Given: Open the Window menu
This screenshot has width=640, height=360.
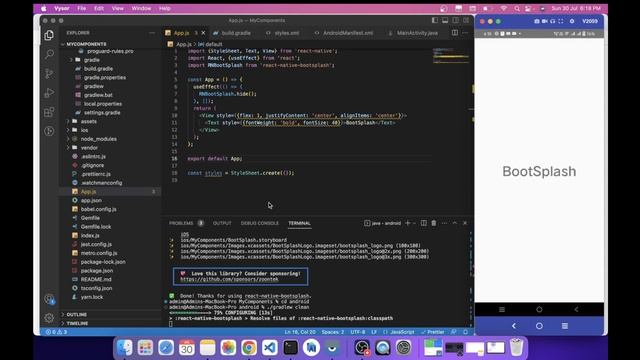Looking at the screenshot, I should coord(141,8).
